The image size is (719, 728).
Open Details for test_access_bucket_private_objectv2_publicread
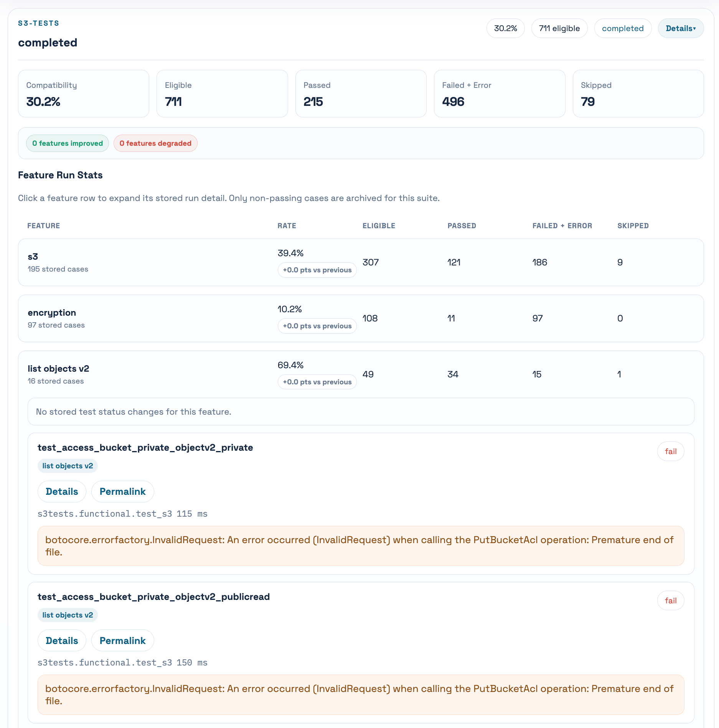pyautogui.click(x=62, y=641)
